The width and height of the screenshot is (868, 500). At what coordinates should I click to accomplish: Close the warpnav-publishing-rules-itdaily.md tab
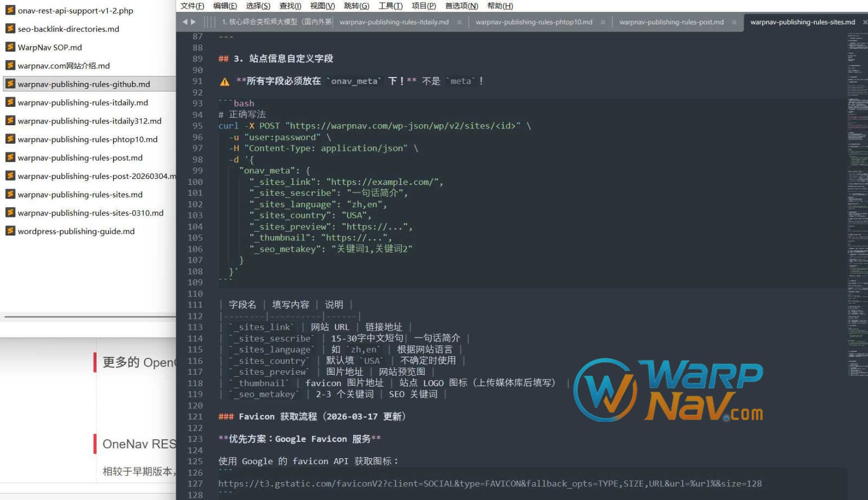coord(459,22)
